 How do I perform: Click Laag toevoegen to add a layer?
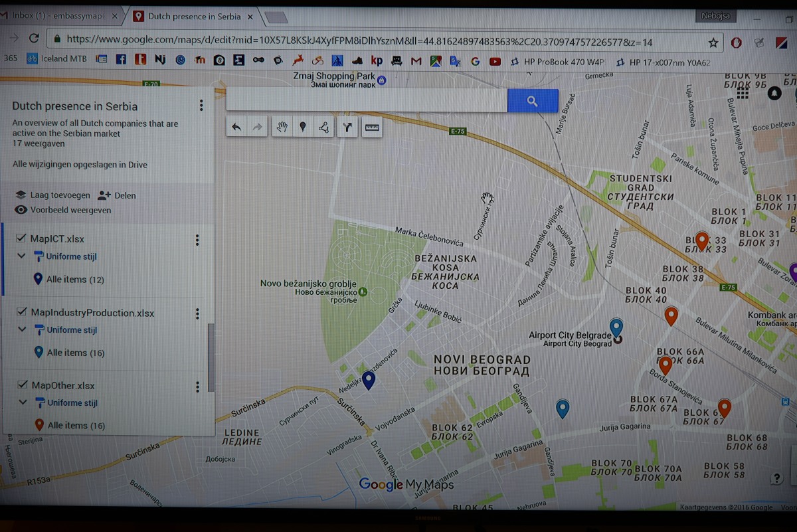tap(52, 195)
